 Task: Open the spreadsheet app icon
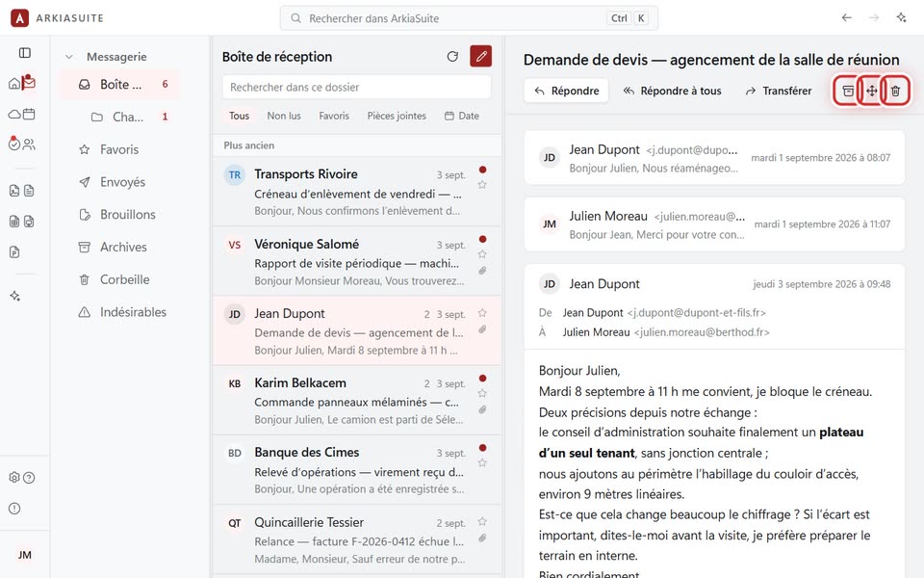14,222
